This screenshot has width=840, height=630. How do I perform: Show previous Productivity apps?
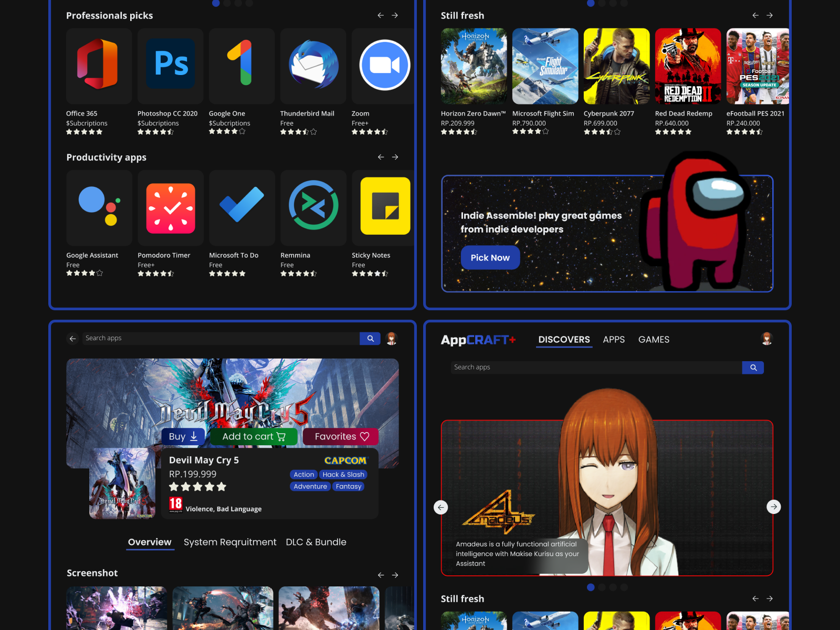pyautogui.click(x=381, y=157)
